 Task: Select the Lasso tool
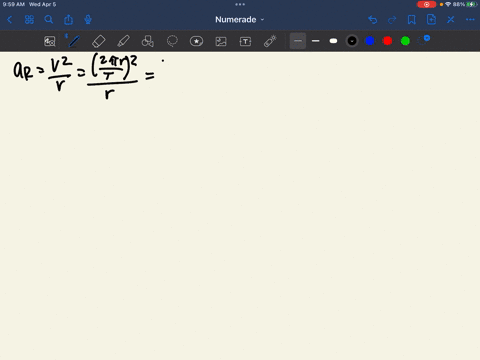(x=172, y=41)
